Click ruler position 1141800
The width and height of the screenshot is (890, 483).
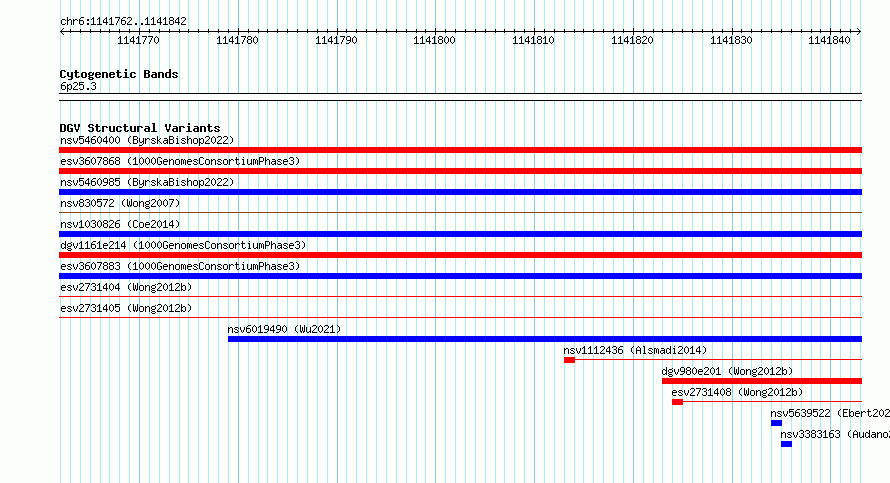point(434,40)
